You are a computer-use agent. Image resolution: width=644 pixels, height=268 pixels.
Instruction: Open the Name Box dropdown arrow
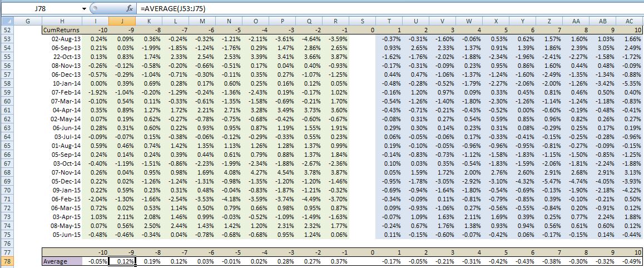point(84,9)
